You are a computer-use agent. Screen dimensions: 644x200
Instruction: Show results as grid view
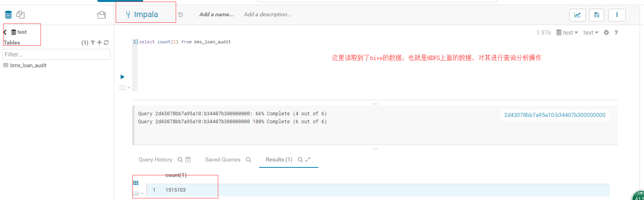(136, 183)
